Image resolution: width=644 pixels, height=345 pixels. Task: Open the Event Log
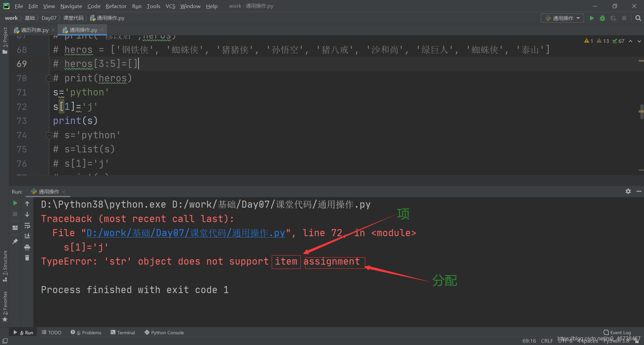(x=617, y=332)
